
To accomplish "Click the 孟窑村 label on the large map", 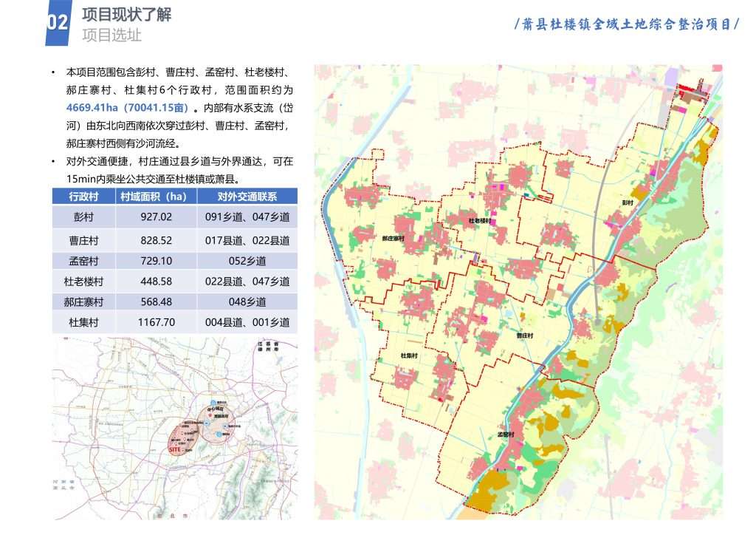I will pyautogui.click(x=506, y=435).
